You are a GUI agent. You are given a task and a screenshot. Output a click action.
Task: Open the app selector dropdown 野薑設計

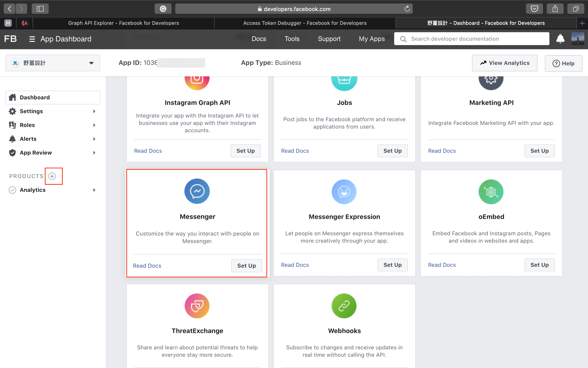pyautogui.click(x=53, y=63)
